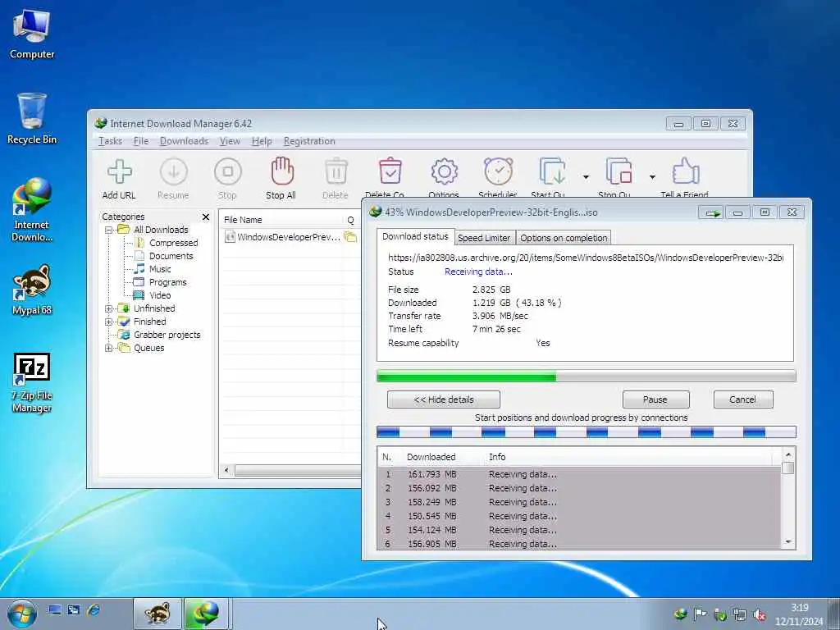The height and width of the screenshot is (630, 840).
Task: Click the Delete trash icon
Action: [336, 179]
